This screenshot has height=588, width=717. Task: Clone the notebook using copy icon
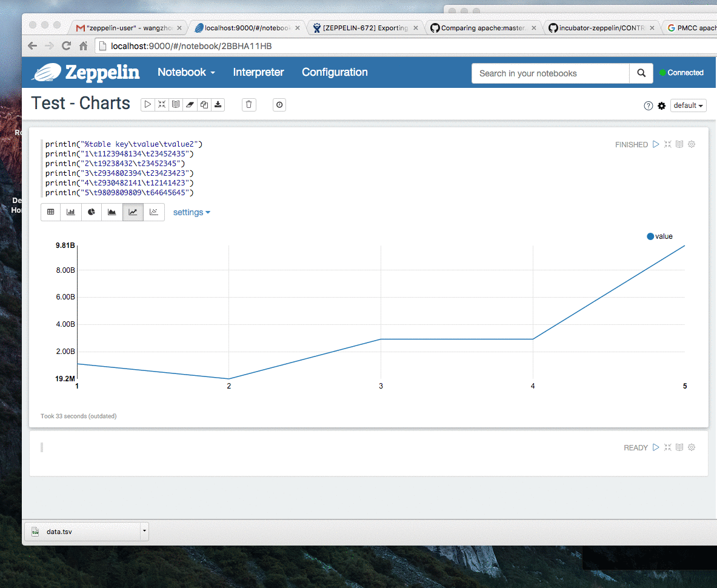pyautogui.click(x=204, y=105)
